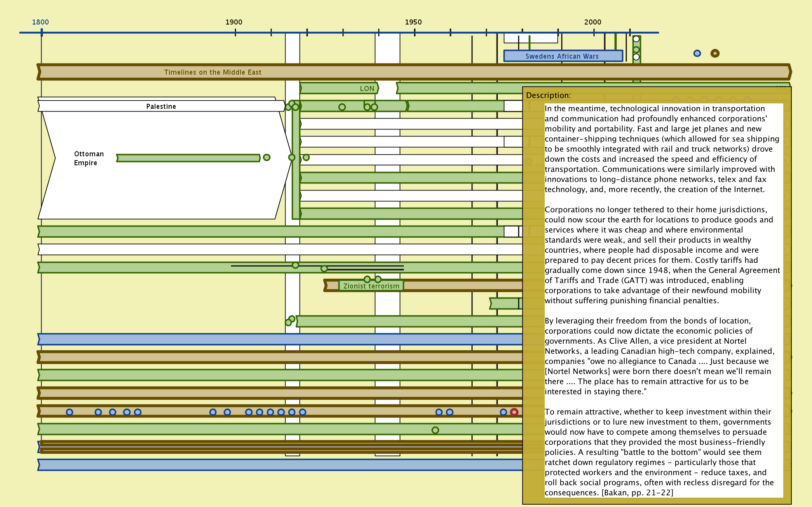Click the Ottoman Empire label
Viewport: 812px width, 507px height.
coord(89,158)
